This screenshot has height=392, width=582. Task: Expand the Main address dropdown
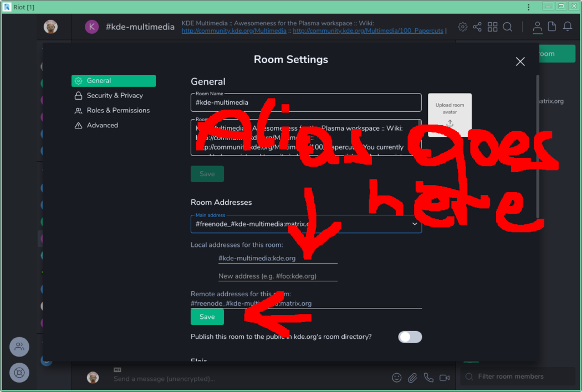click(415, 224)
